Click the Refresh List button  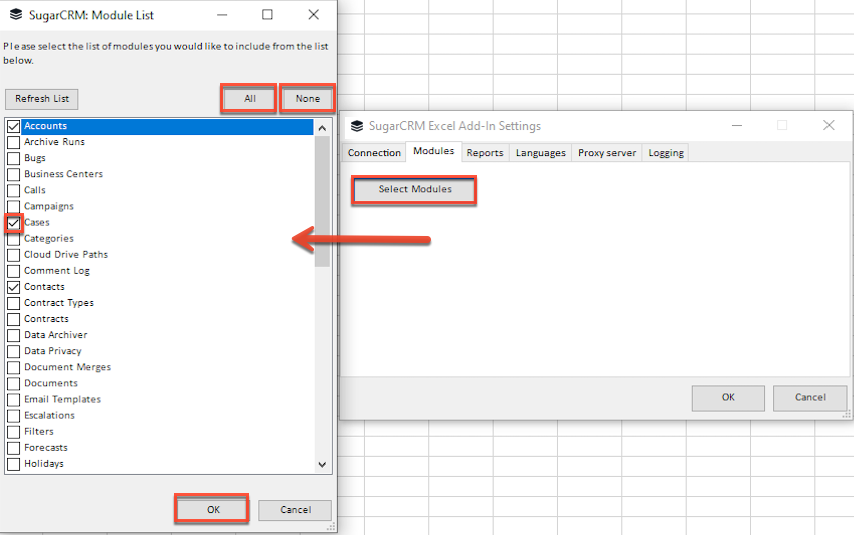tap(42, 99)
